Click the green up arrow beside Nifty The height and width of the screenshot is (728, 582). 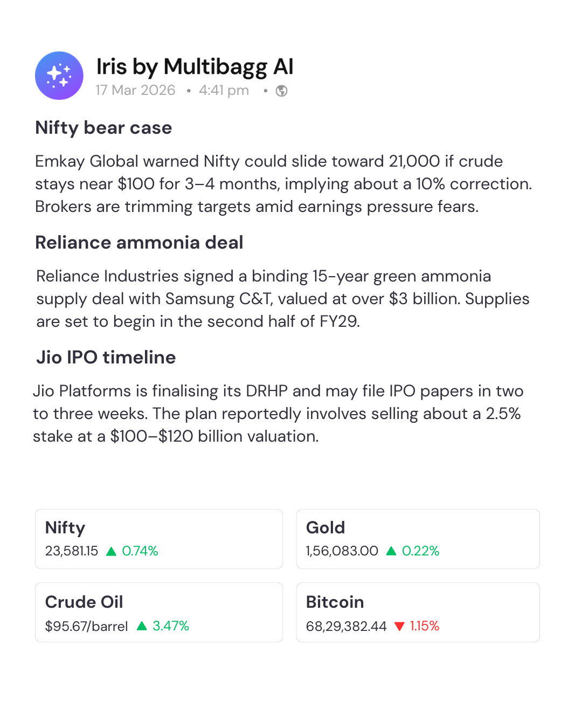(x=112, y=551)
